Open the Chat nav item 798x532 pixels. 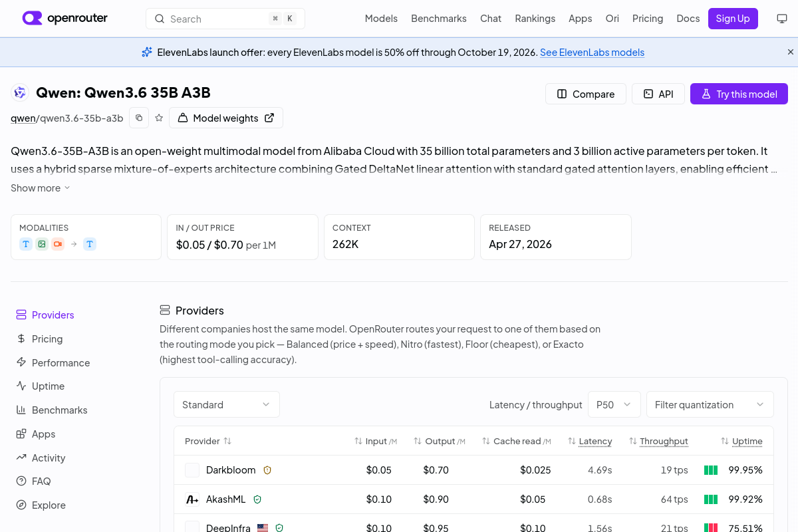491,19
